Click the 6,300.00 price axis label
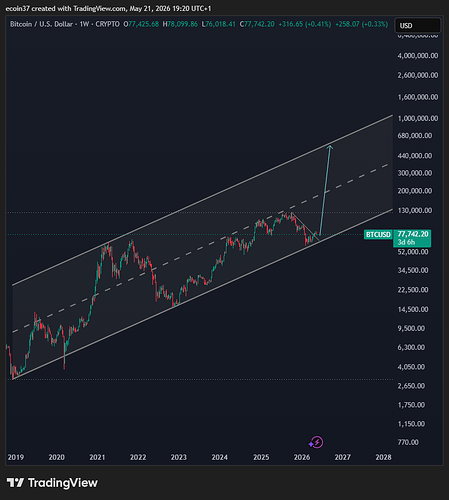This screenshot has height=500, width=449. point(411,347)
